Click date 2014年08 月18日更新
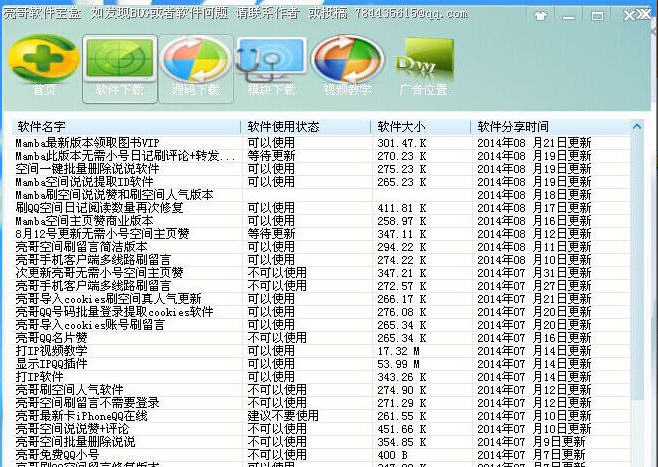The width and height of the screenshot is (658, 467). (534, 195)
